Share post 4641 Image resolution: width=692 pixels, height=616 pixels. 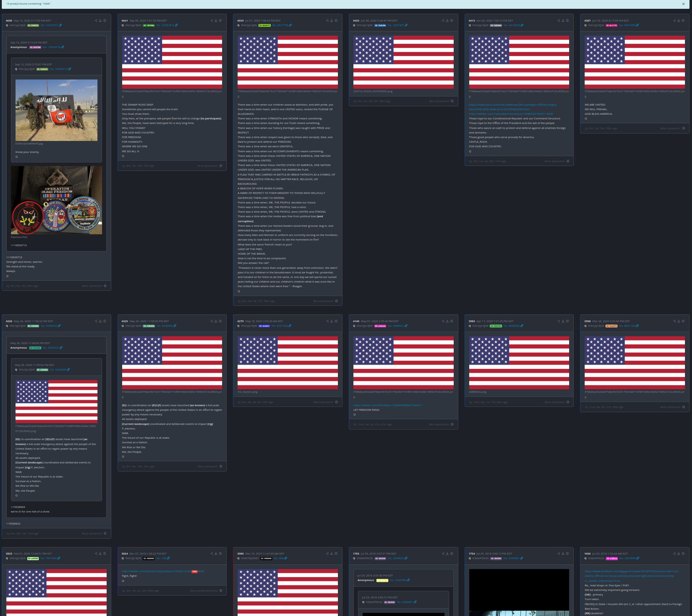click(x=211, y=20)
